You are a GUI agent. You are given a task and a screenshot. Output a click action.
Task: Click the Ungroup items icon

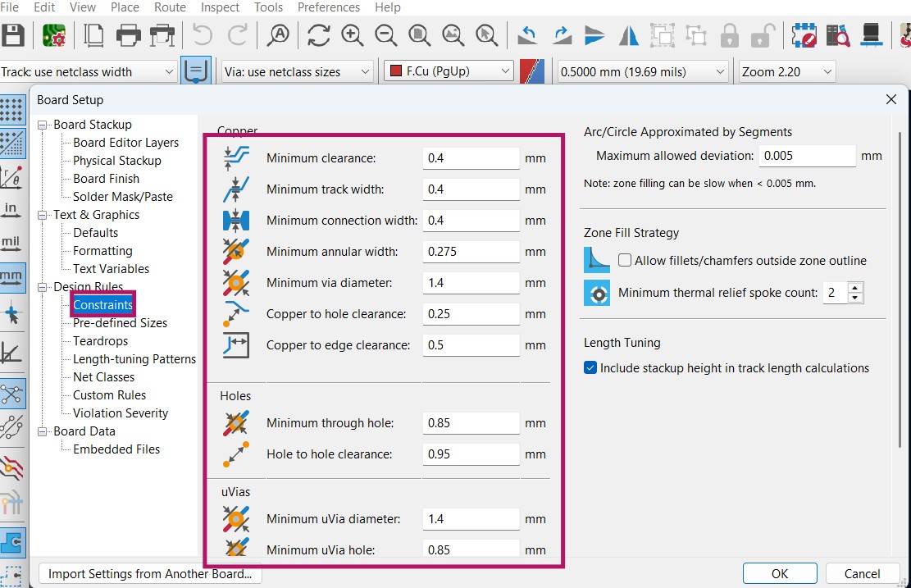click(696, 36)
